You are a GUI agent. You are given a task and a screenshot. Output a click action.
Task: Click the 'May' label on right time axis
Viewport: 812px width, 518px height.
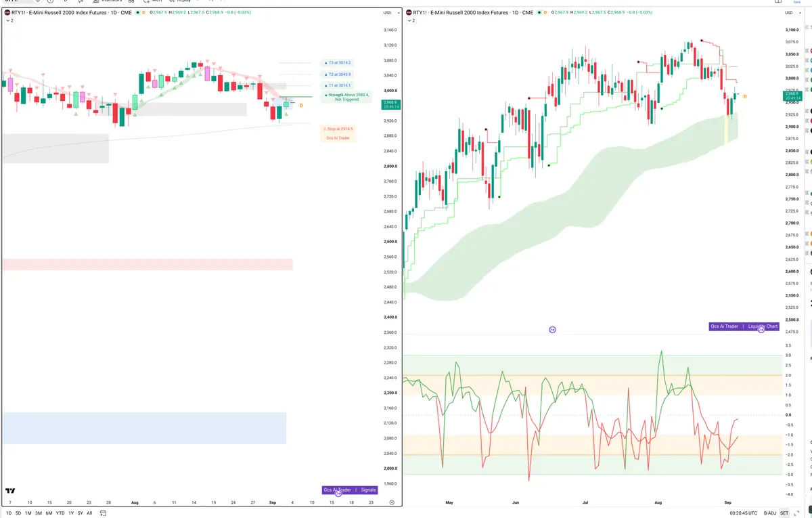pos(449,502)
